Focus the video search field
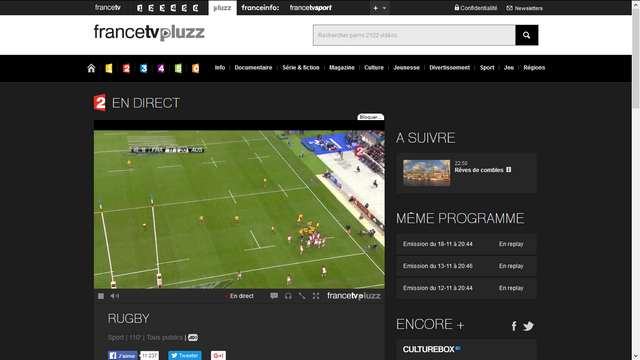Screen dimensions: 640x360 click(x=414, y=35)
